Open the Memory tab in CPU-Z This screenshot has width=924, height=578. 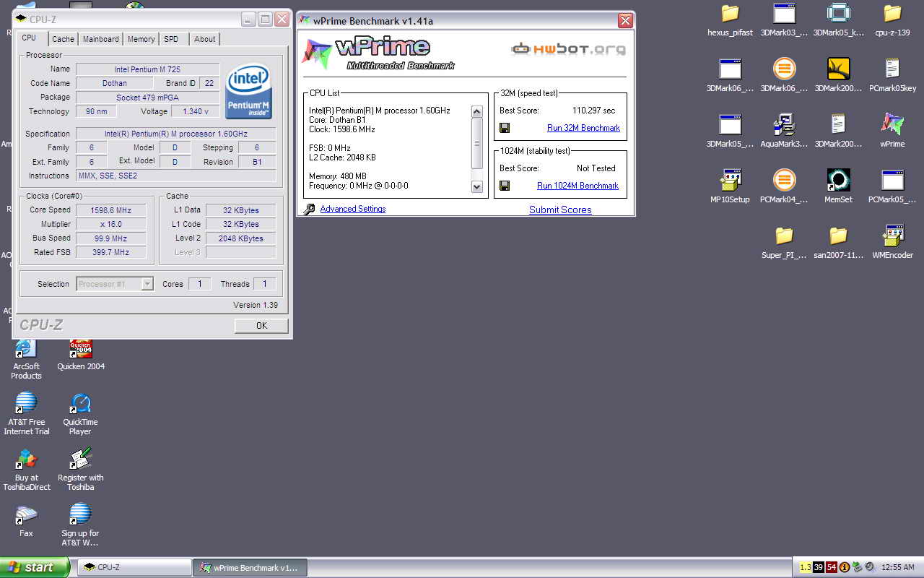point(141,39)
